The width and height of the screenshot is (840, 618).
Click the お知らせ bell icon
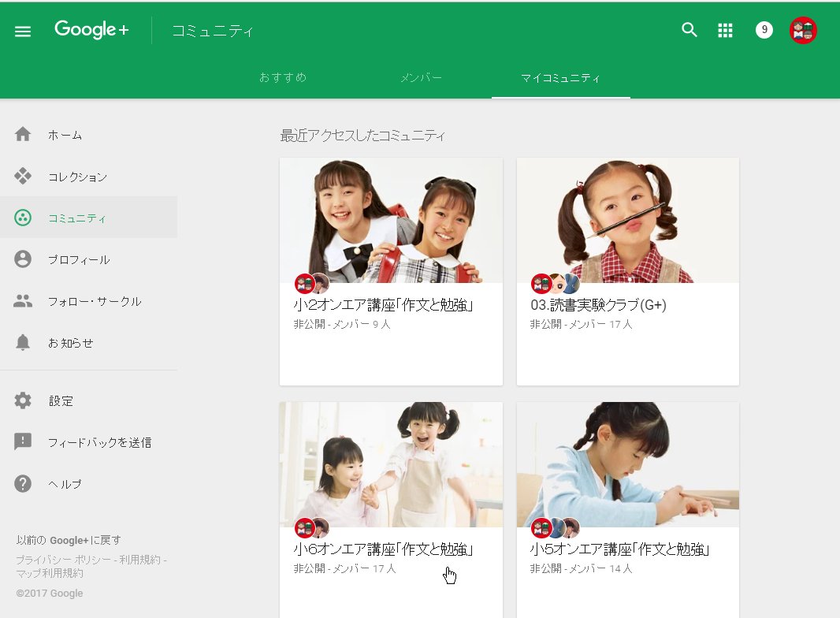point(23,342)
